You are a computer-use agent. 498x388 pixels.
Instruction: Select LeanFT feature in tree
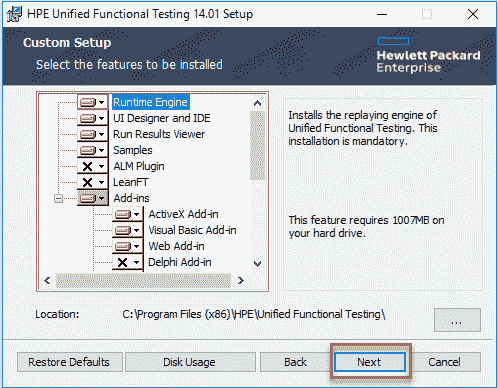131,182
